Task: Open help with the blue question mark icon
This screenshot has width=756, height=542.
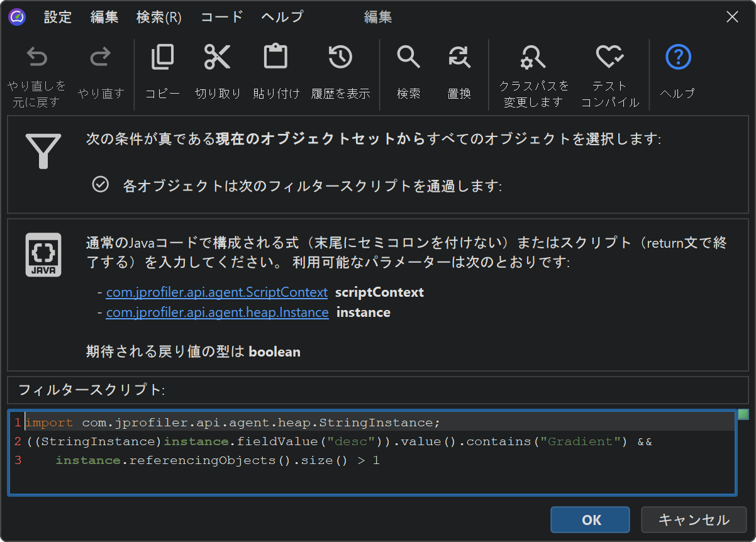Action: [x=678, y=58]
